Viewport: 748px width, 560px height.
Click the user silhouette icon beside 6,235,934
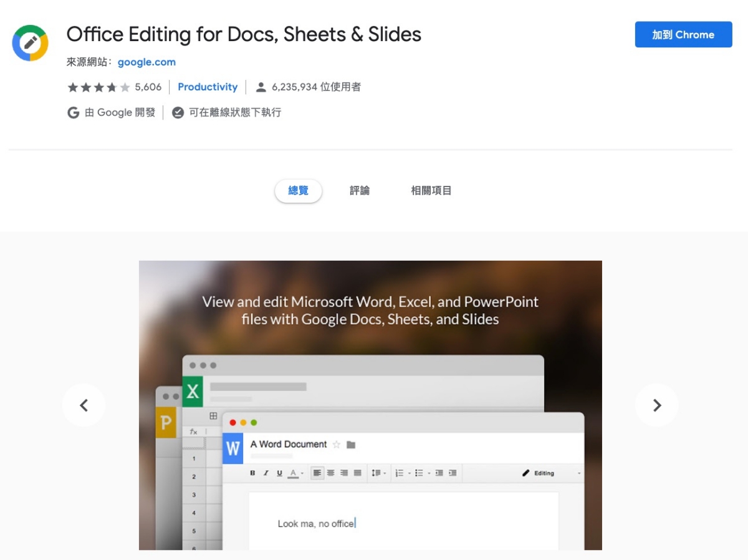[261, 87]
